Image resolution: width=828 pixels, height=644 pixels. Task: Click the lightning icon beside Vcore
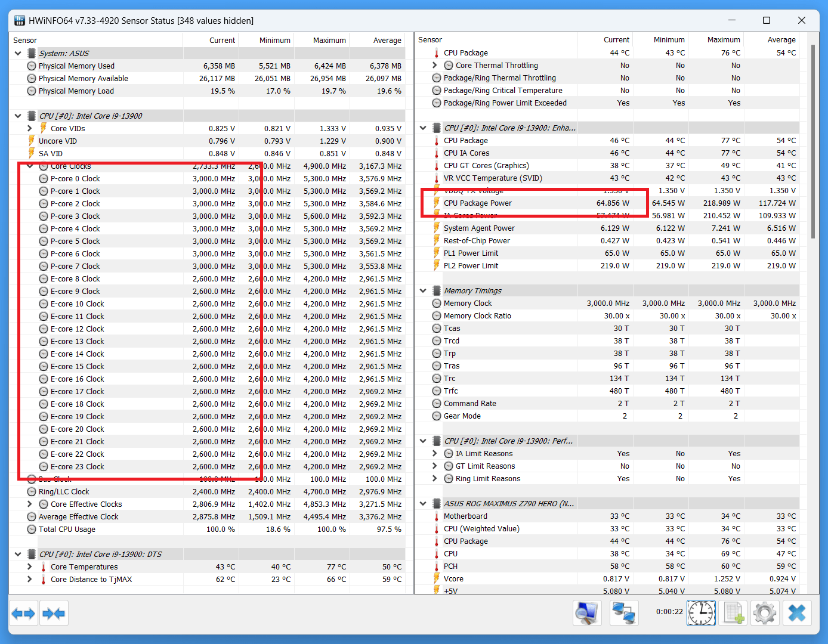pyautogui.click(x=437, y=579)
